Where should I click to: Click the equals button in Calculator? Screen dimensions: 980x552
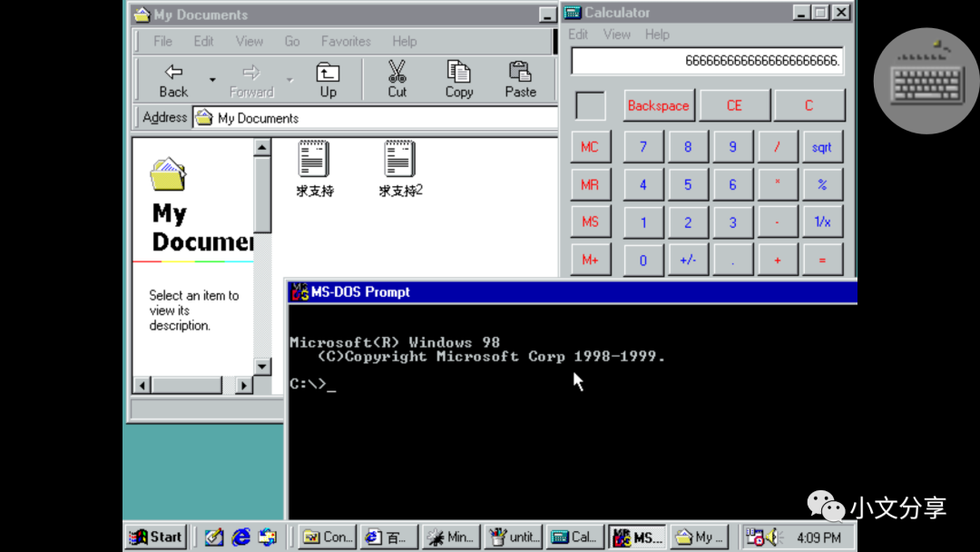click(x=822, y=260)
